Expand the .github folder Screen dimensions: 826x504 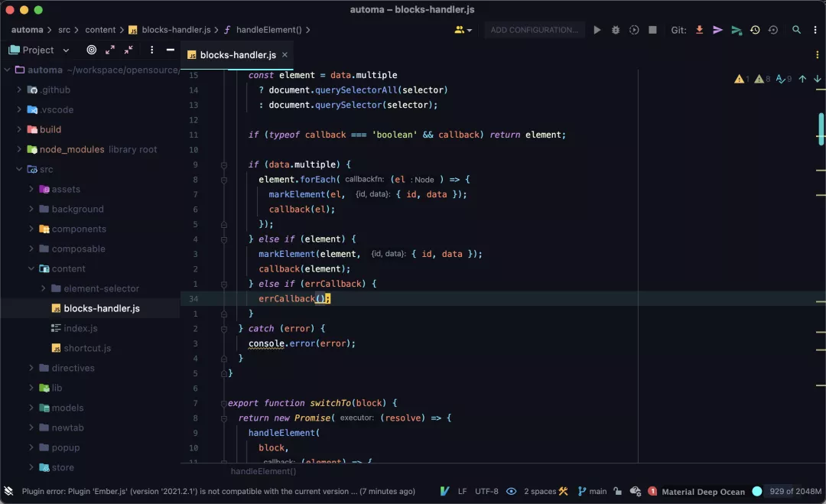click(19, 89)
